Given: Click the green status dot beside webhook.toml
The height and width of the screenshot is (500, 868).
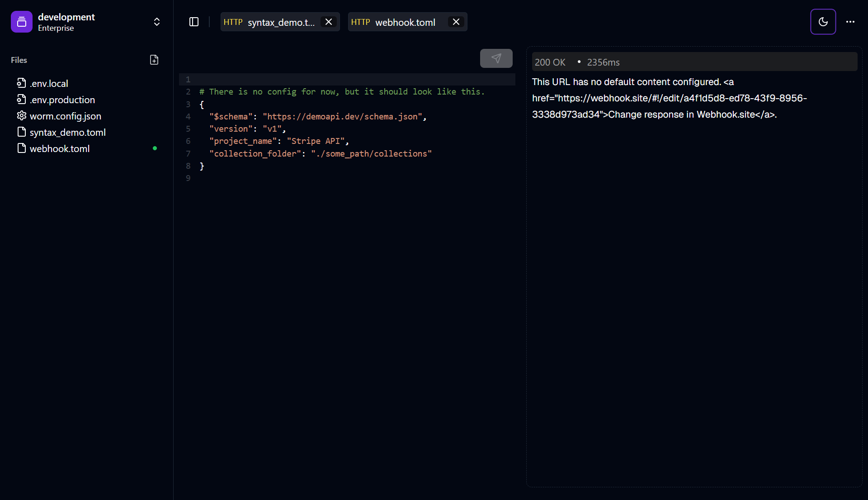Looking at the screenshot, I should [x=155, y=148].
